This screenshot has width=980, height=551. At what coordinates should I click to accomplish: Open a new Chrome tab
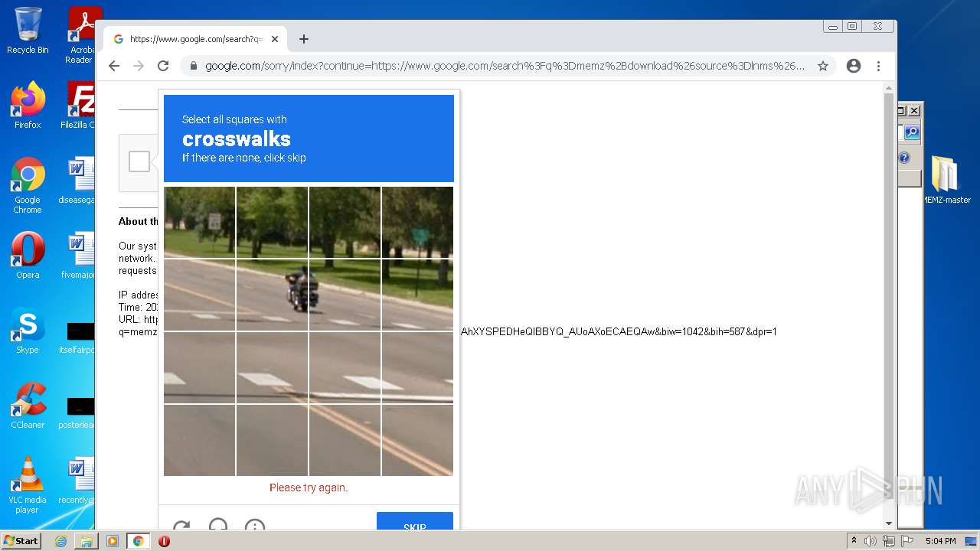coord(304,39)
